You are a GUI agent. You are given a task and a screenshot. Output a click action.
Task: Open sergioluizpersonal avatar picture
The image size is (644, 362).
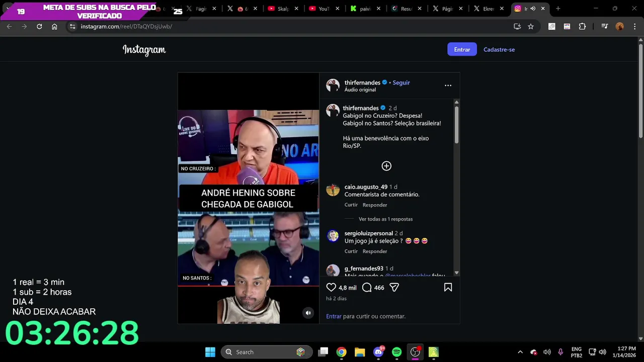click(333, 236)
